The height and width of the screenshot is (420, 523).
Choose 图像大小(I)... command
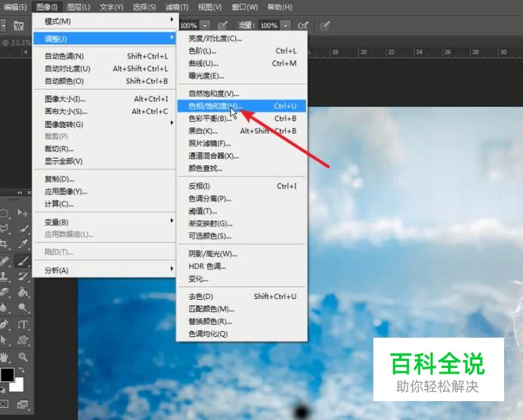pyautogui.click(x=105, y=99)
